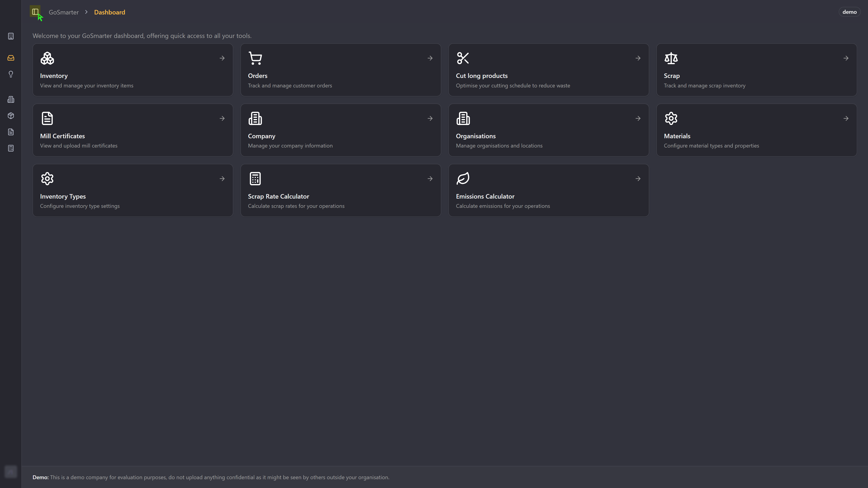Toggle the sidebar panel button

click(35, 12)
